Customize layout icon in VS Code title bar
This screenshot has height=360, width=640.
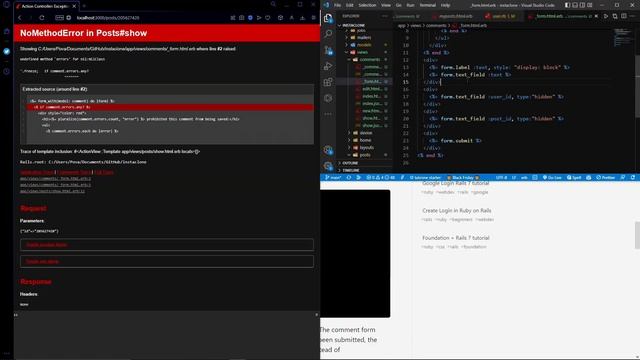pyautogui.click(x=590, y=5)
